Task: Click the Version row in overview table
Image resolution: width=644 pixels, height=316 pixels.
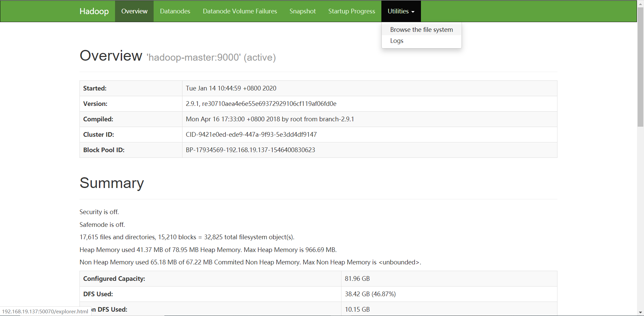Action: (x=261, y=104)
